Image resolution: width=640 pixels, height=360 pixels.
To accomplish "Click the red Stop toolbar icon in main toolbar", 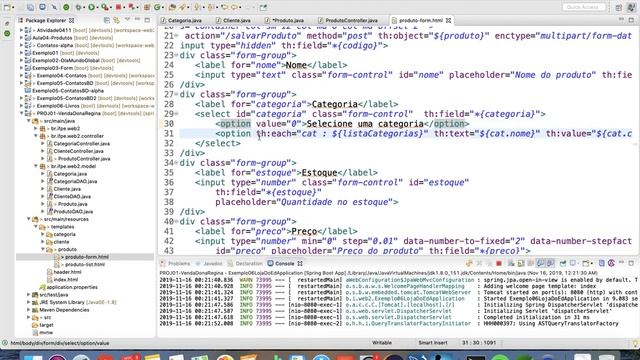I will pos(119,7).
